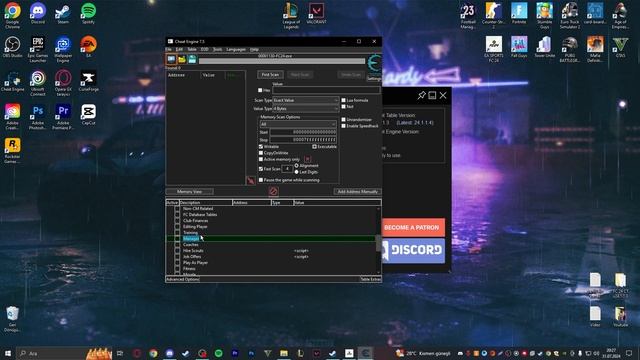Image resolution: width=640 pixels, height=360 pixels.
Task: Open the Value Type dropdown
Action: coord(306,109)
